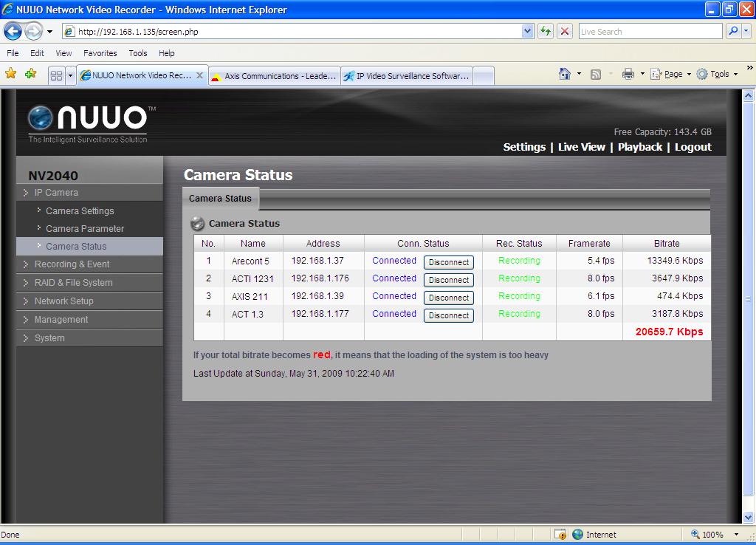The width and height of the screenshot is (756, 545).
Task: Click the magnifier search icon
Action: 733,32
